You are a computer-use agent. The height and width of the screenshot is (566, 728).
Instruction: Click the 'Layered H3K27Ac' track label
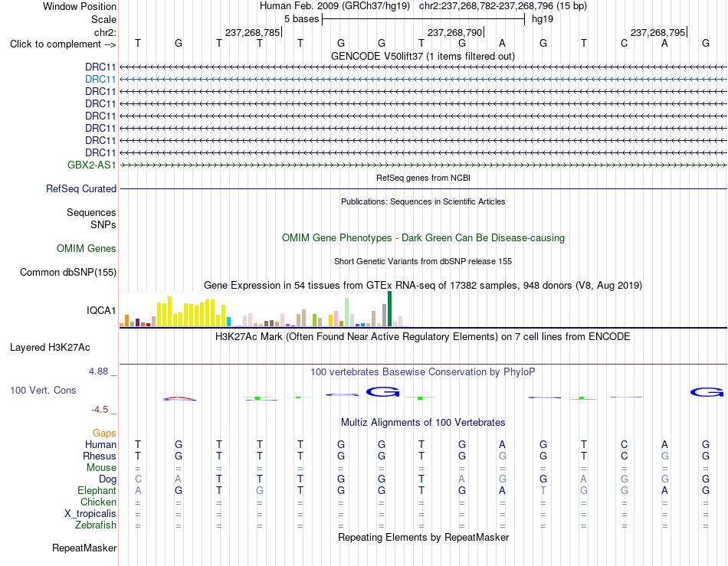click(x=50, y=348)
